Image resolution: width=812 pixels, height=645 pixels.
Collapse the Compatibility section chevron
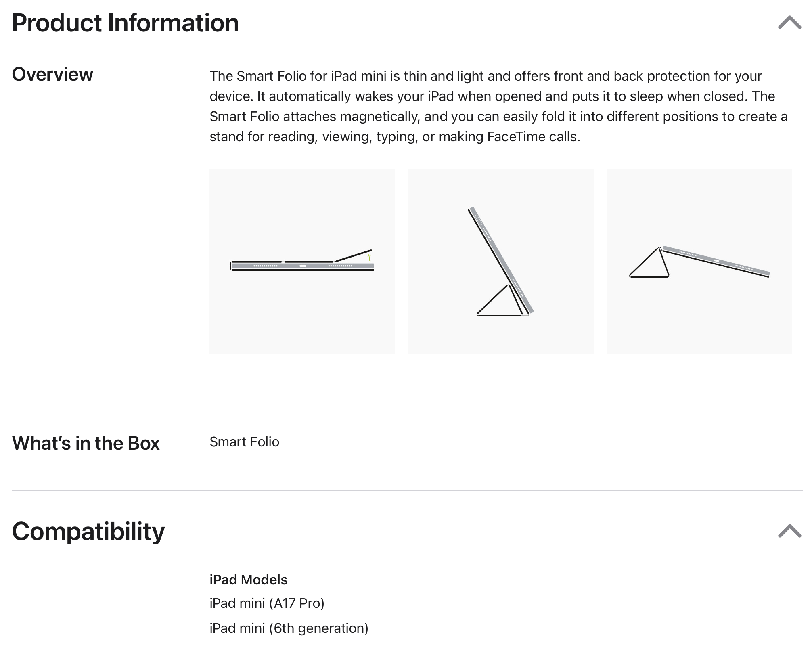(x=789, y=531)
